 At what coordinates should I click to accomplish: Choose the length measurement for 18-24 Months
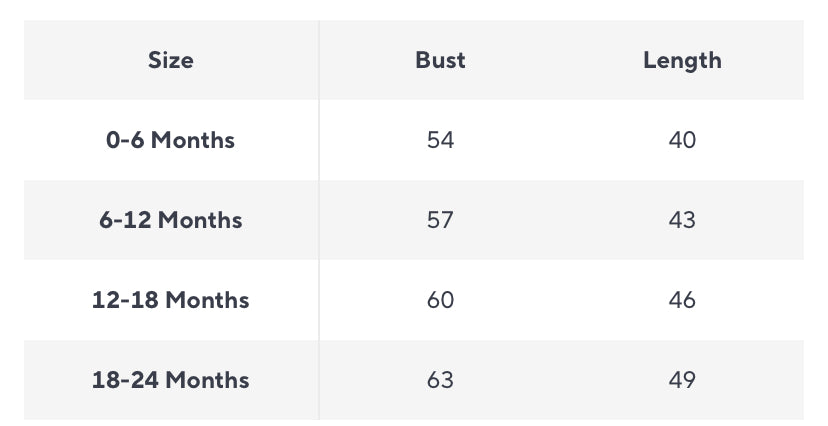coord(682,380)
